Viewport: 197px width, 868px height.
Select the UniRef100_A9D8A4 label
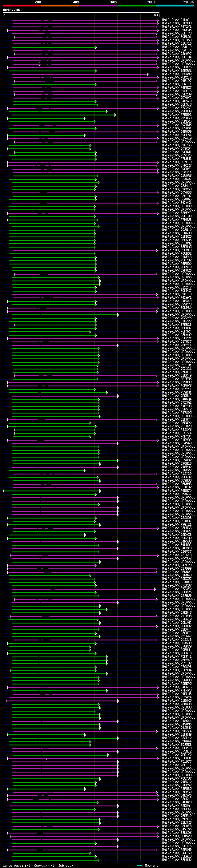coord(177,805)
